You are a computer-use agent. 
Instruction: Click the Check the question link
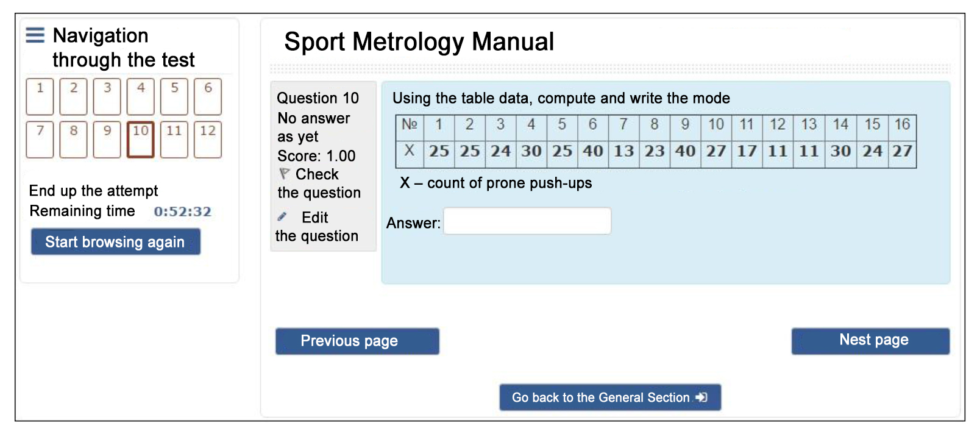coord(319,183)
